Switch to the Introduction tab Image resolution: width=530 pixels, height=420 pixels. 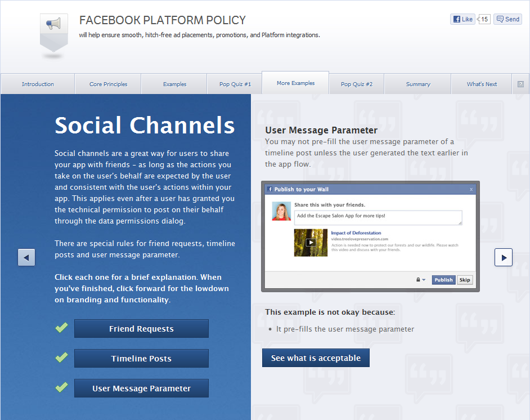coord(38,84)
